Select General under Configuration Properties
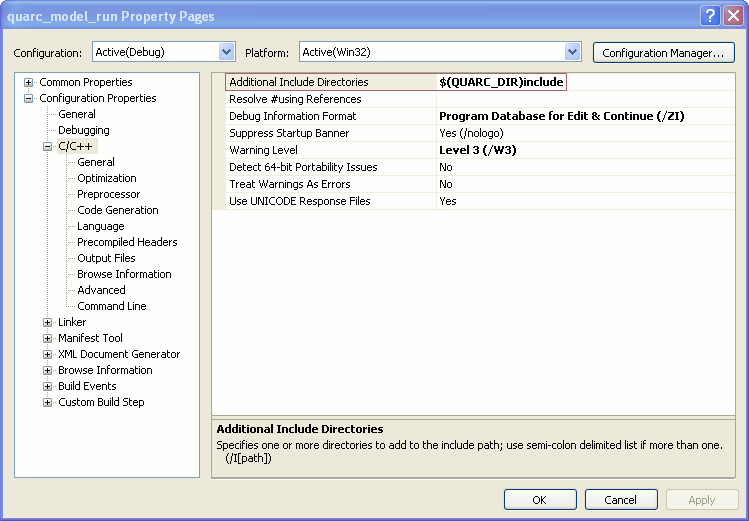 click(77, 114)
